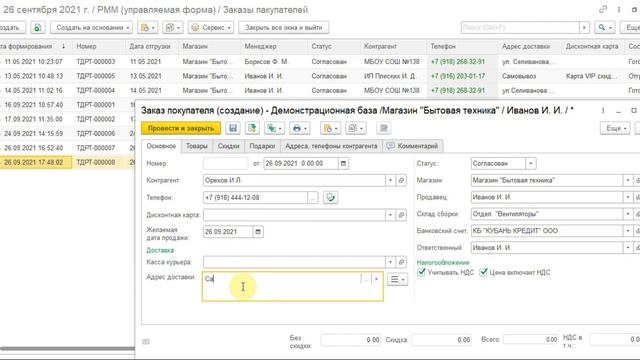Toggle the Учитывать НДС checkbox

coord(422,272)
